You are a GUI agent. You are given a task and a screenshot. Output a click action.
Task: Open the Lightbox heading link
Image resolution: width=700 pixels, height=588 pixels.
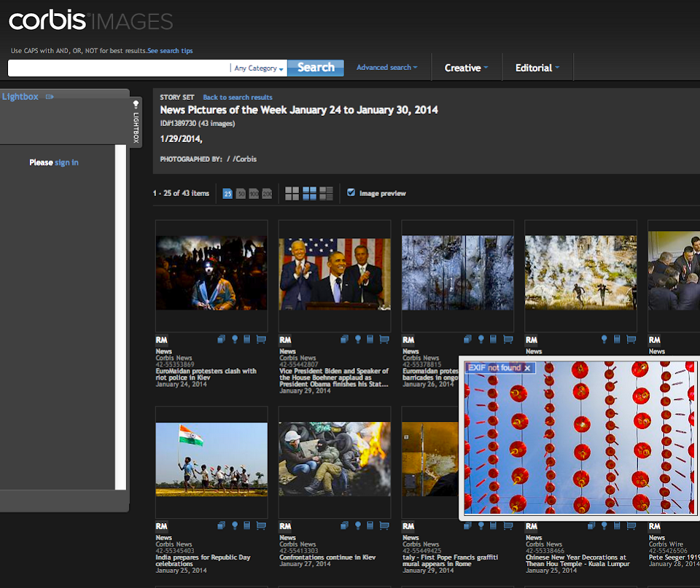[20, 97]
